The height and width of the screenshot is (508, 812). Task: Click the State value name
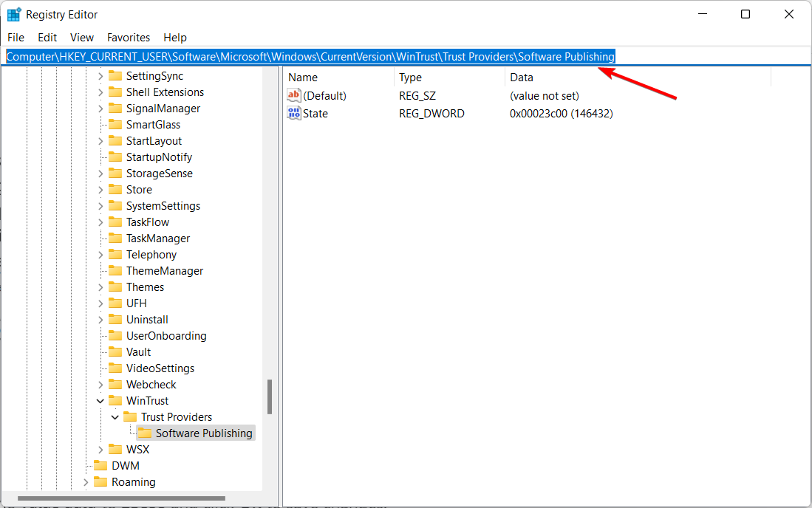click(315, 113)
